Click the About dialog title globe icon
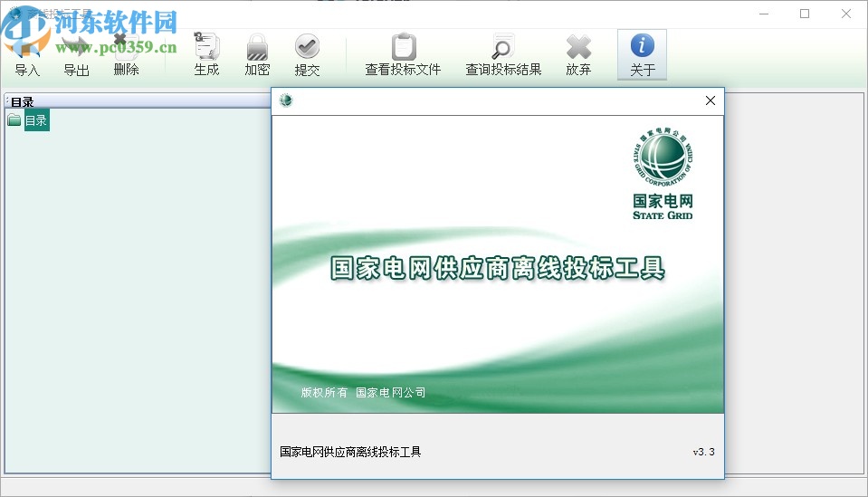868x497 pixels. coord(286,100)
